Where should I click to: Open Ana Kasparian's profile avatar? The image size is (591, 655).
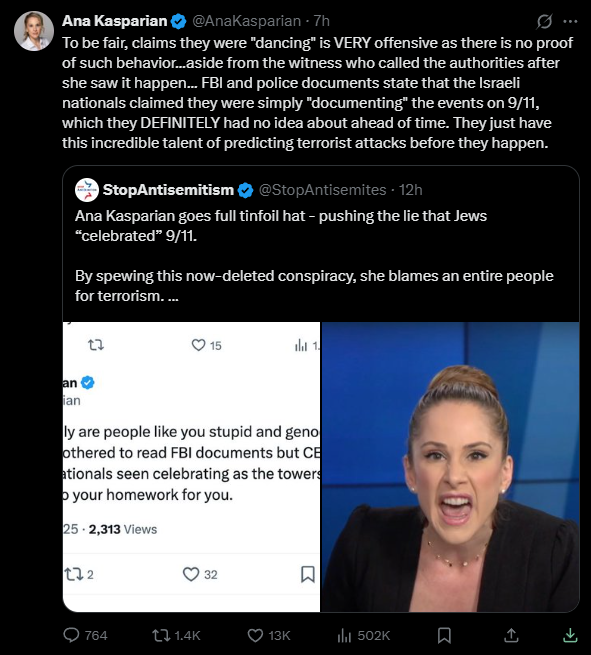coord(34,31)
